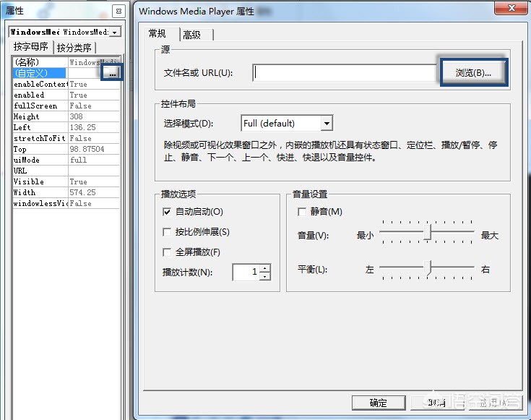Select the Visible property row
This screenshot has height=420, width=531.
[66, 181]
